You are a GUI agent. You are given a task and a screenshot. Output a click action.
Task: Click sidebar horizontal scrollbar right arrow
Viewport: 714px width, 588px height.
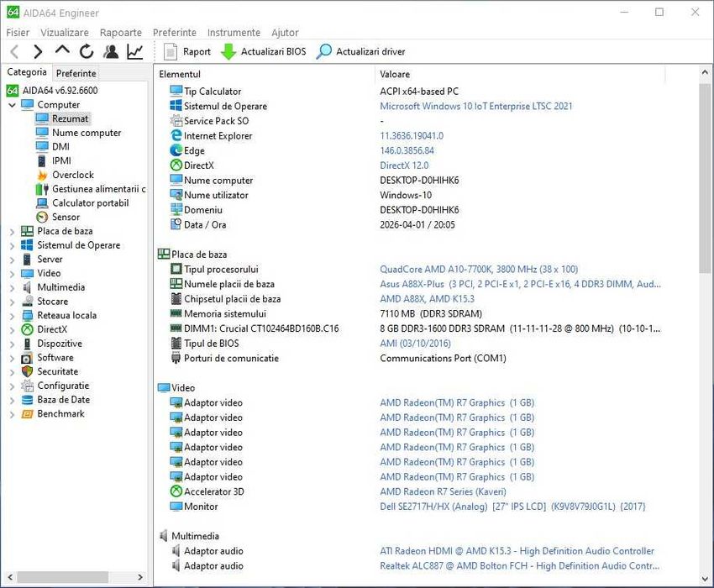click(x=139, y=577)
